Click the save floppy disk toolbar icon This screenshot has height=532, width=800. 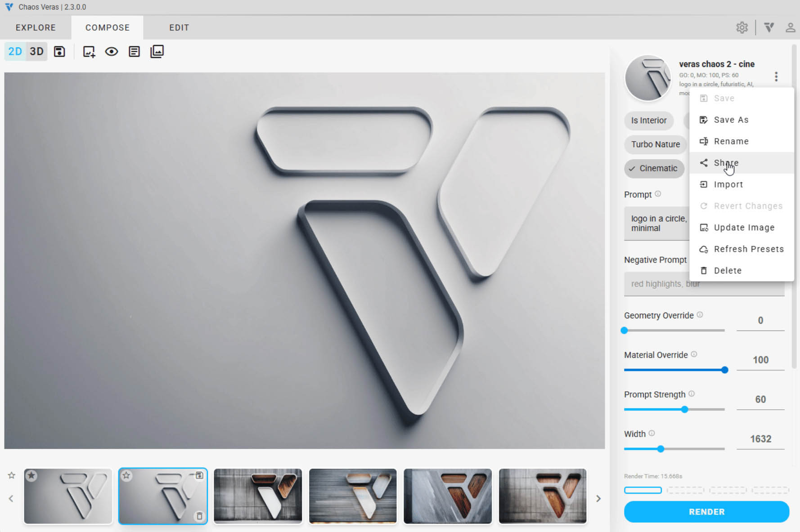[x=59, y=52]
